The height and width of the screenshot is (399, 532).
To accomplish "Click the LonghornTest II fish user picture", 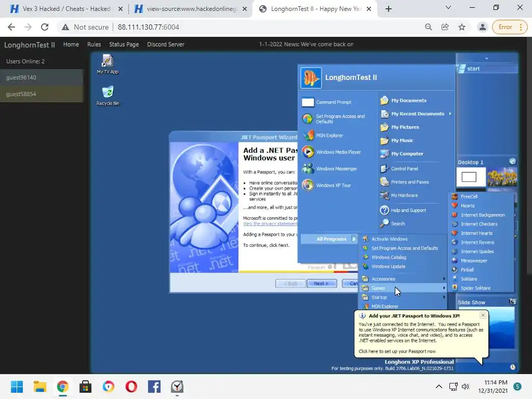I will (x=311, y=78).
